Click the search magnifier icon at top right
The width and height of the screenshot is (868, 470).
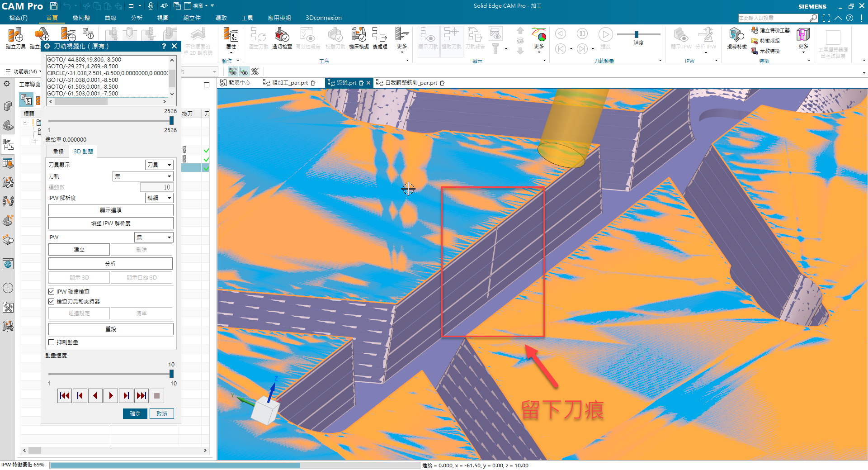tap(813, 18)
